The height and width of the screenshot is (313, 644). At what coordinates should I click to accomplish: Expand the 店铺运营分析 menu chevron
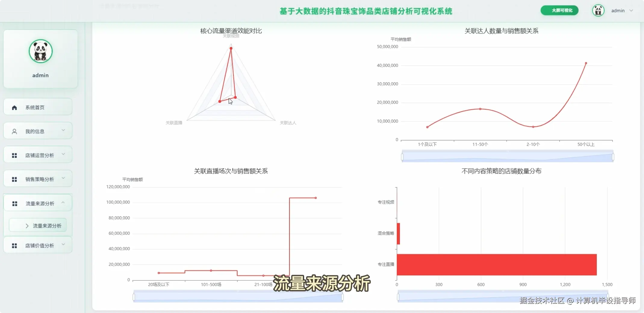point(63,154)
